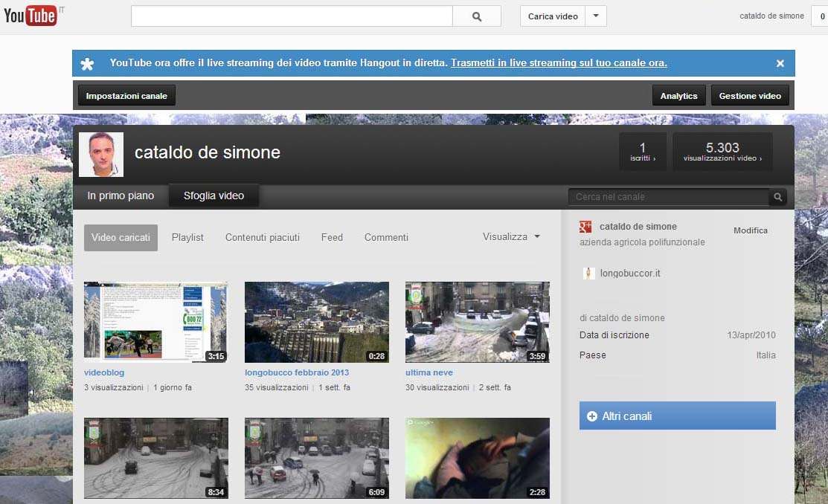Switch to the In primo piano tab

[x=121, y=196]
